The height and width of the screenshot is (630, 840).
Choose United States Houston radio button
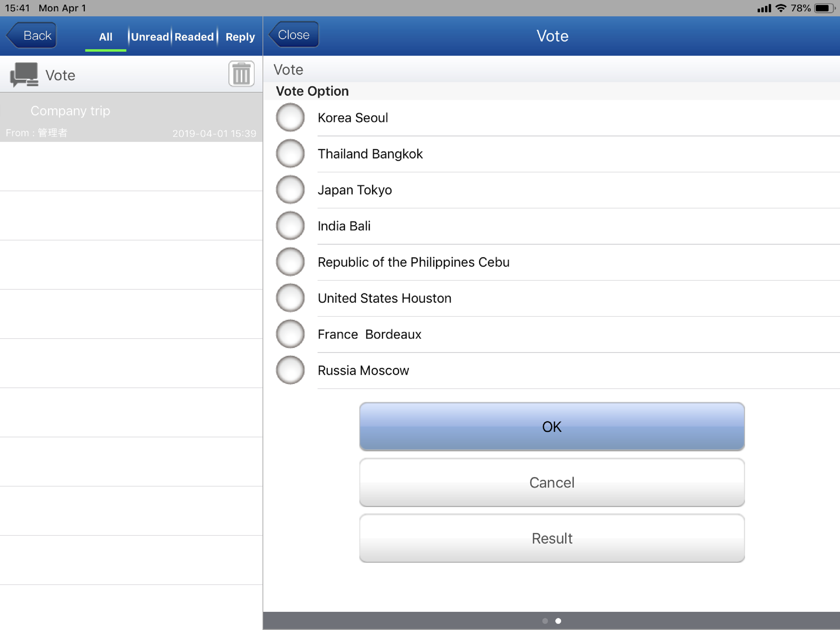click(290, 298)
